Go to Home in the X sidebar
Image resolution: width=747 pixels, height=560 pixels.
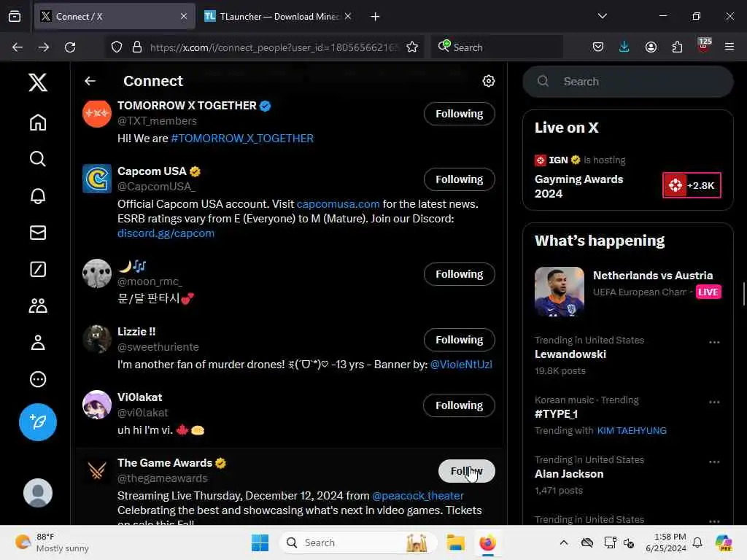tap(38, 122)
